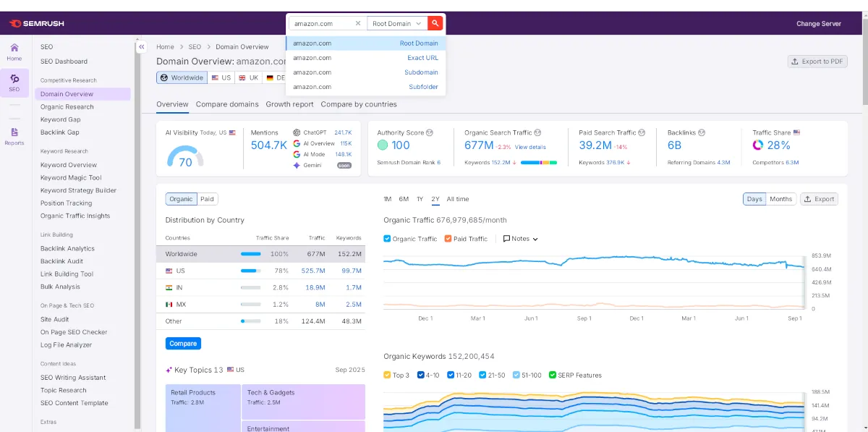Collapse the left navigation panel

[x=142, y=47]
